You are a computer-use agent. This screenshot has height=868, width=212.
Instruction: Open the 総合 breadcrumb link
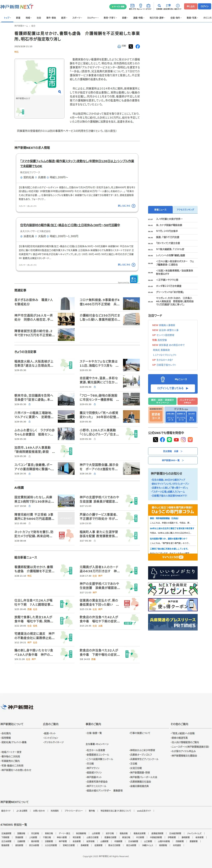point(33,26)
